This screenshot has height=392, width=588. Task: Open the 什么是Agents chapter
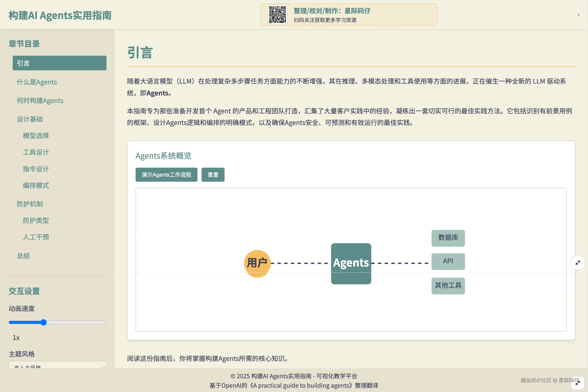tap(37, 82)
